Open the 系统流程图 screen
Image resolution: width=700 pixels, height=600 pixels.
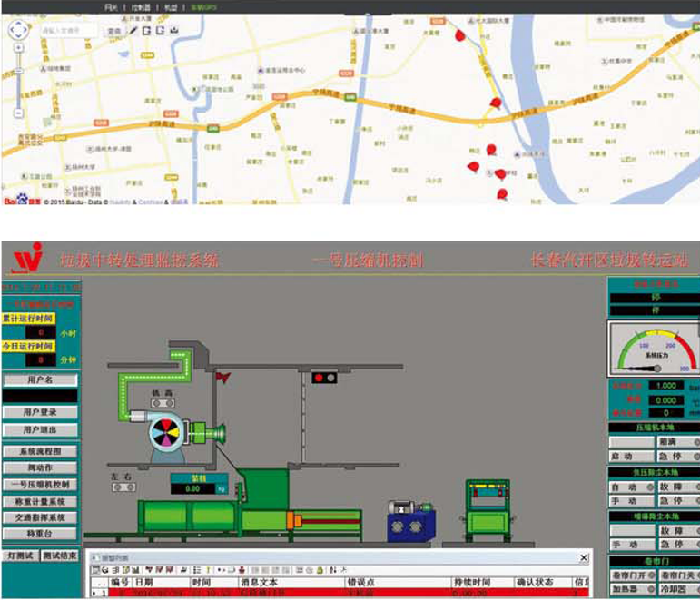[x=40, y=451]
